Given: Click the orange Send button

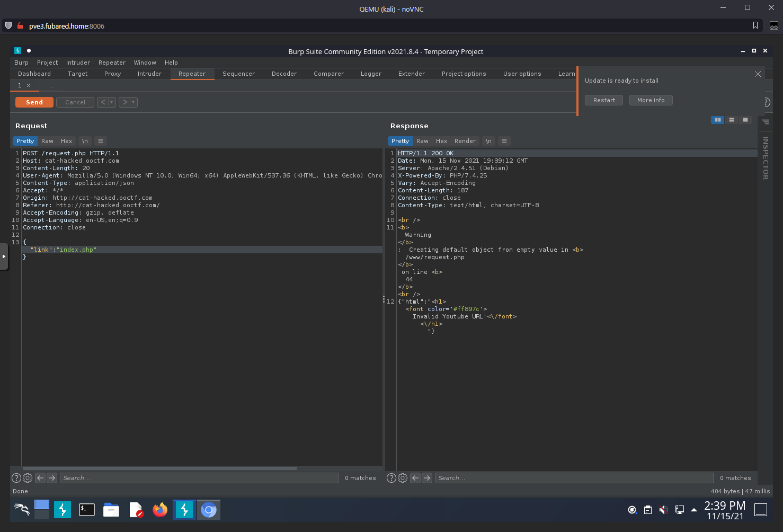Looking at the screenshot, I should click(x=34, y=102).
